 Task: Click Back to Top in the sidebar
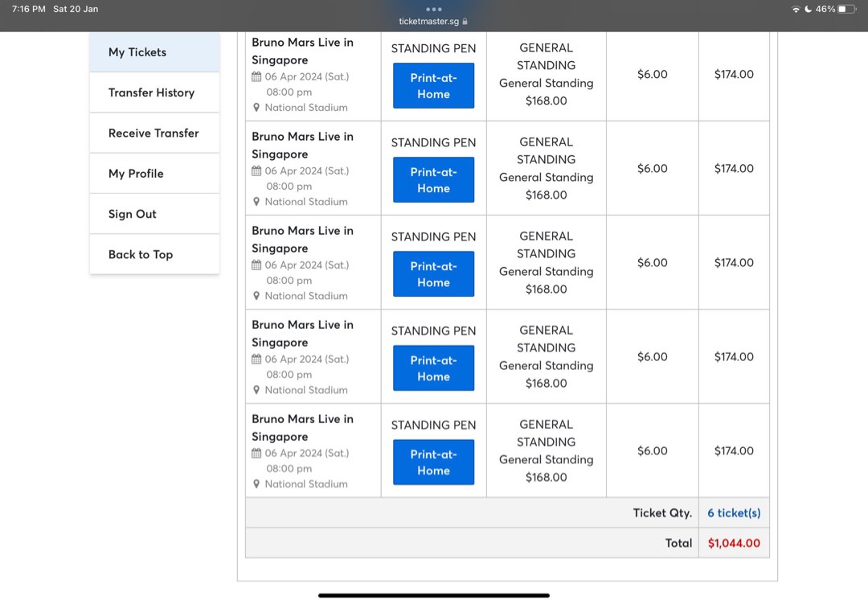coord(141,254)
